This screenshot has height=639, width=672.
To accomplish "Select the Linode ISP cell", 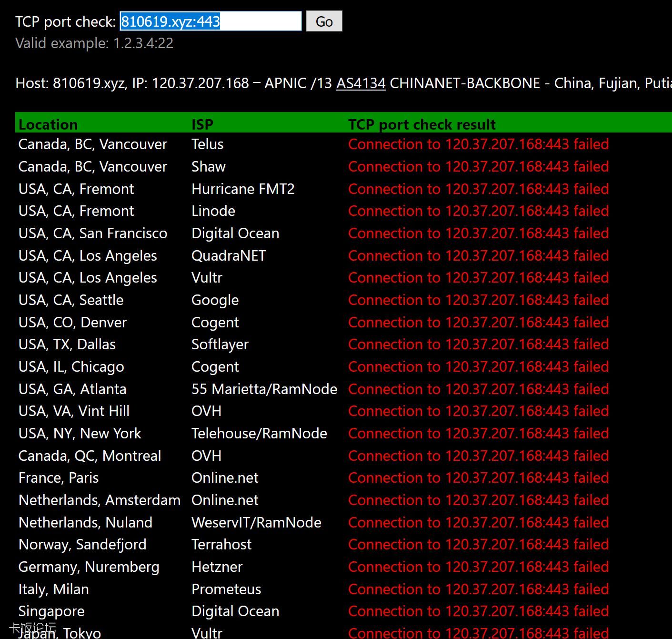I will tap(213, 211).
